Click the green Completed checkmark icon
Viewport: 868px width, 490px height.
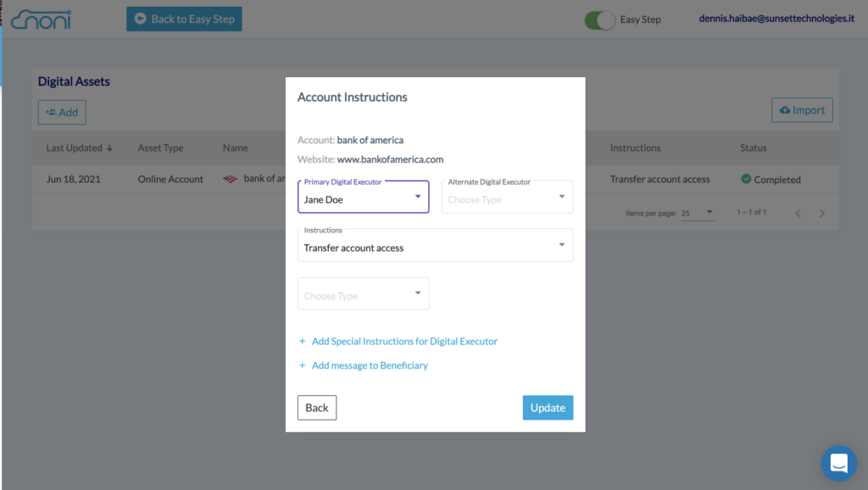point(746,179)
